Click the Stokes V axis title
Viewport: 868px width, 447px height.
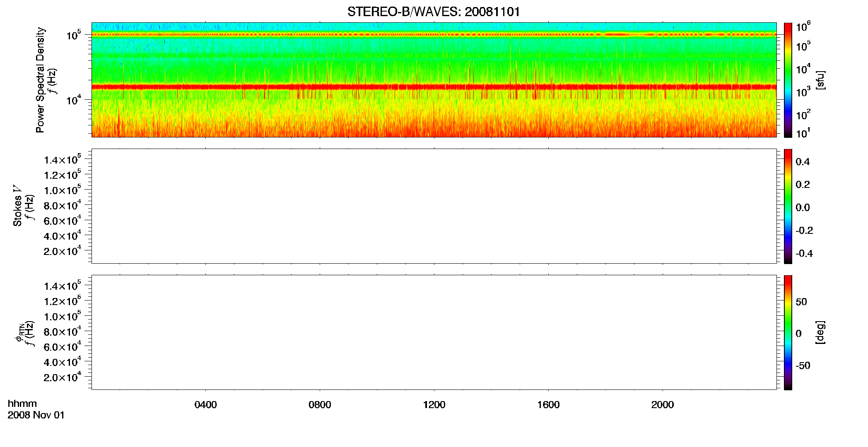tap(17, 206)
